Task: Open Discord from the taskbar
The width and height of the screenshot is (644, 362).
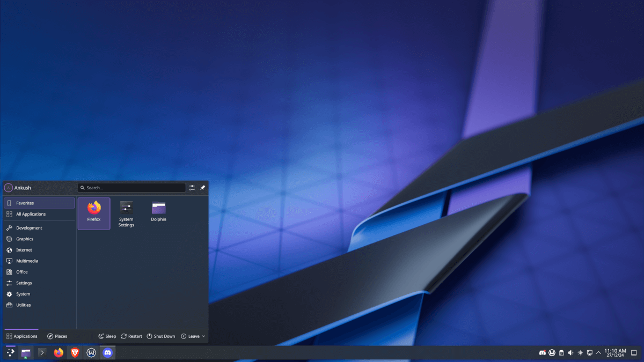Action: [107, 352]
